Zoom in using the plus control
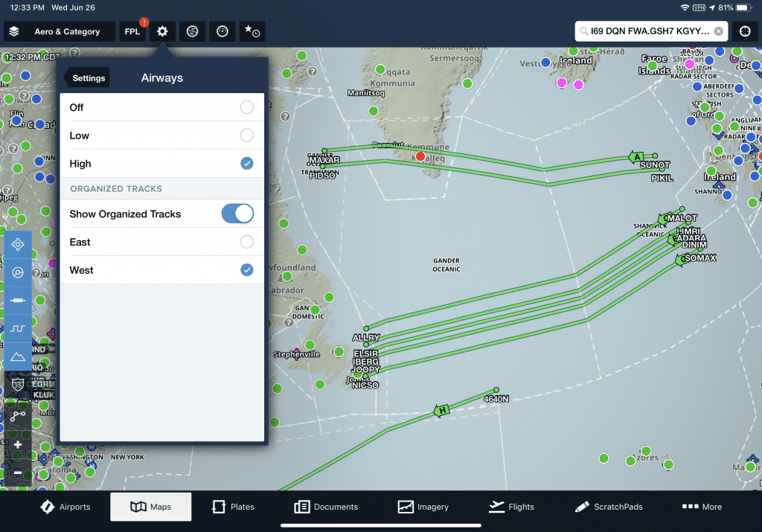762x532 pixels. click(x=18, y=444)
